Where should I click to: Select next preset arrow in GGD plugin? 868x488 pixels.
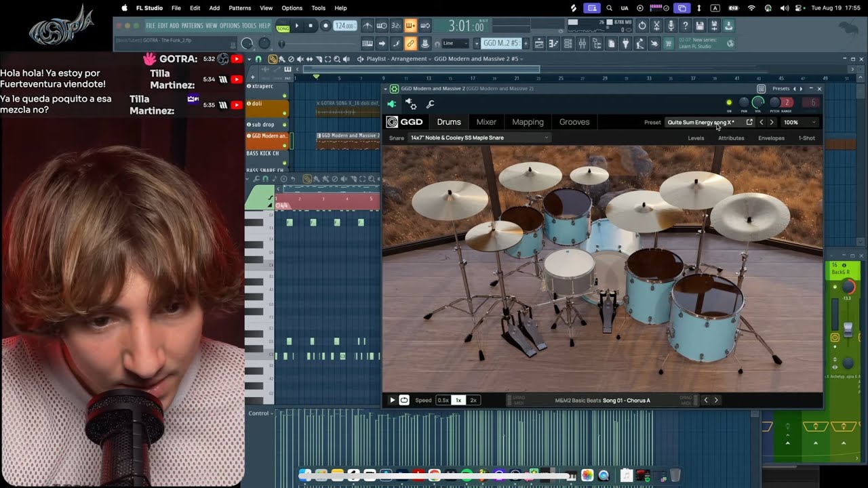pos(771,122)
